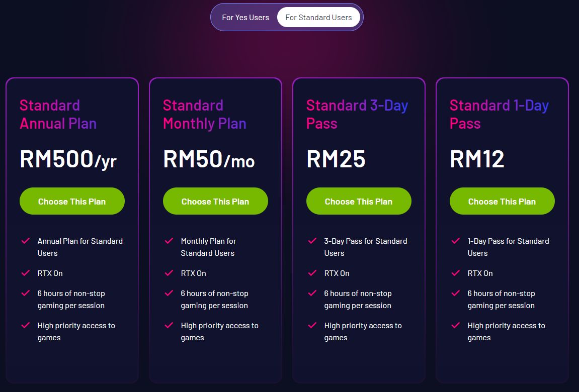
Task: Click the checkmark beside RTX On on Annual Plan
Action: coord(26,273)
